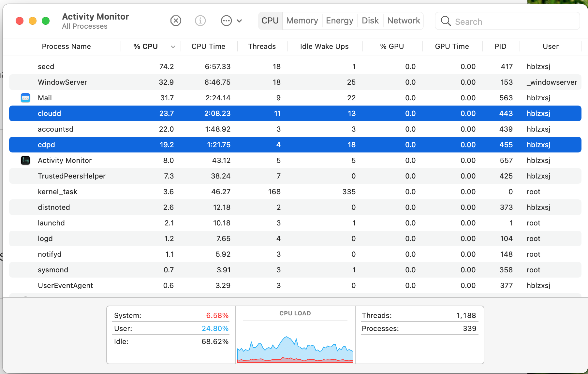Click the Activity Monitor app icon in list
Screen dimensions: 588x374
click(25, 160)
